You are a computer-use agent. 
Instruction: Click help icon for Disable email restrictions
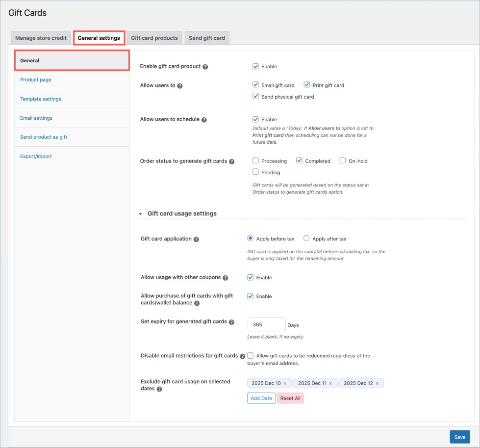(242, 356)
